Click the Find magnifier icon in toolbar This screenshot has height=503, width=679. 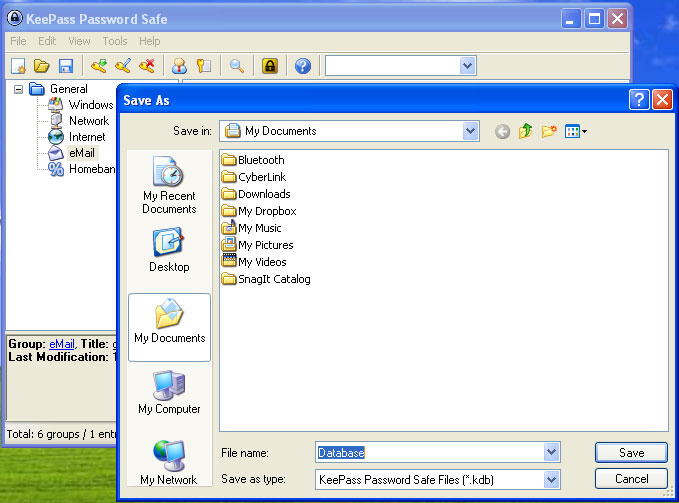pos(236,66)
